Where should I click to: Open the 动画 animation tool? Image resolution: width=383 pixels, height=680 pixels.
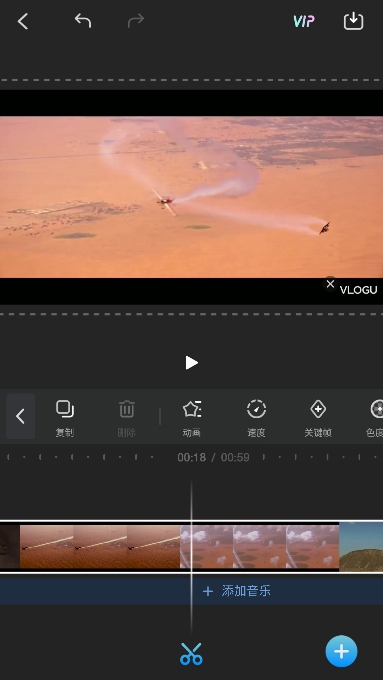[192, 418]
